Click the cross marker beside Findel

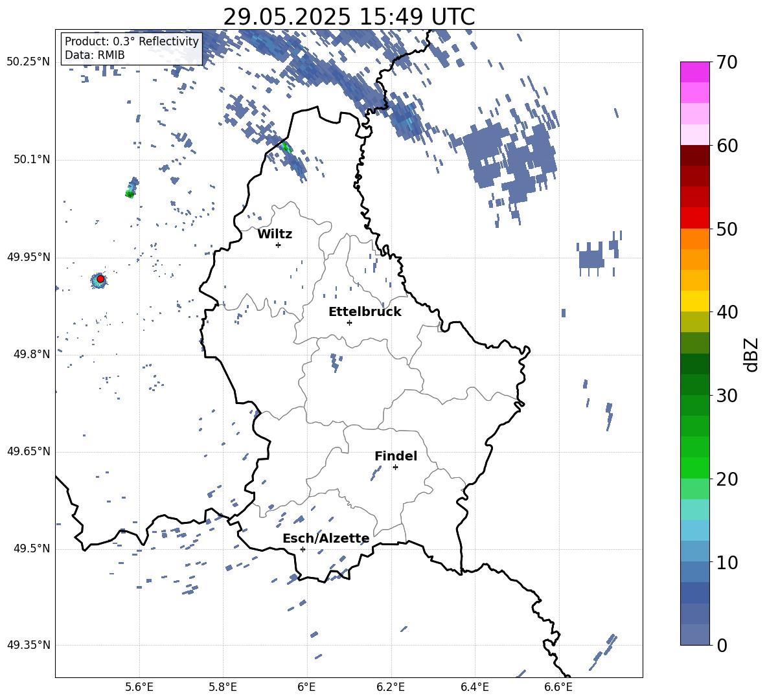395,468
